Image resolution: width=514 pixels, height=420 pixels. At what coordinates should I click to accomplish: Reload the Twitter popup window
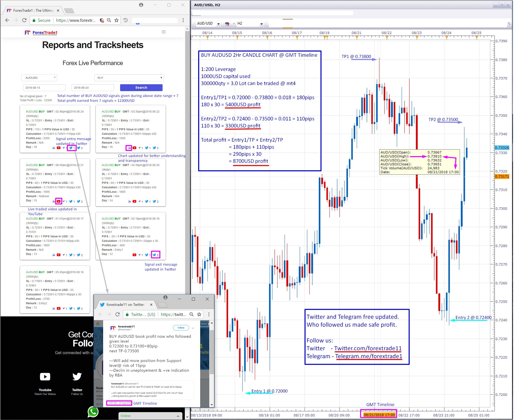tap(118, 315)
